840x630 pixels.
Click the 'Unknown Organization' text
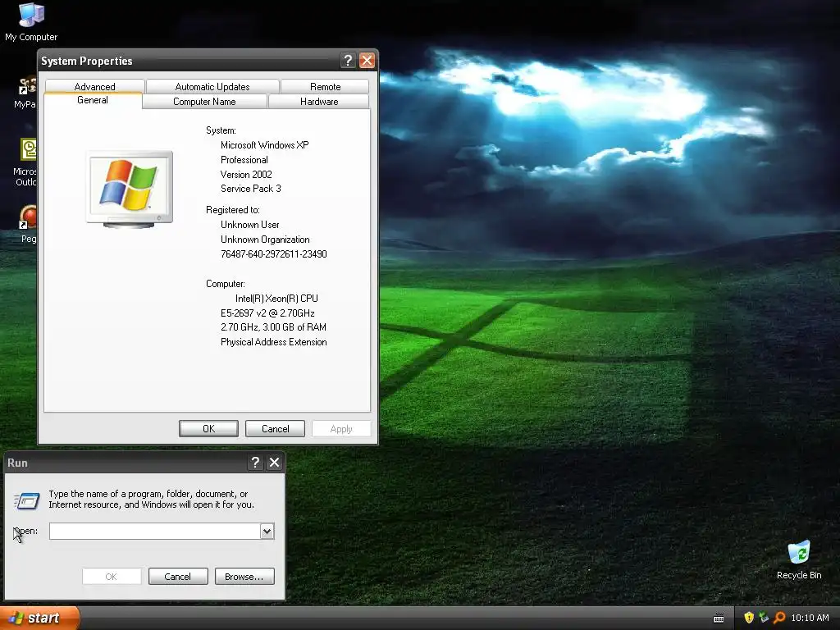[x=265, y=240]
